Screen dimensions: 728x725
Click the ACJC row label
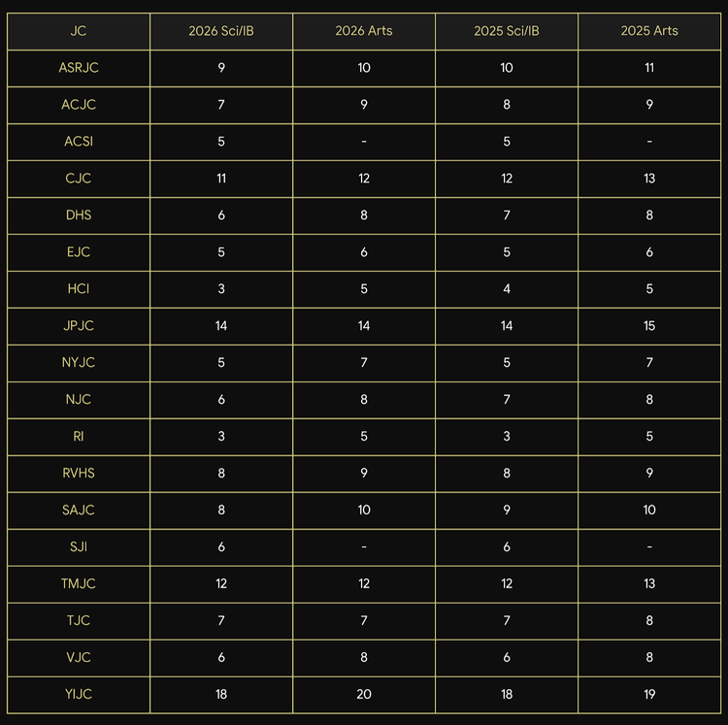(79, 105)
